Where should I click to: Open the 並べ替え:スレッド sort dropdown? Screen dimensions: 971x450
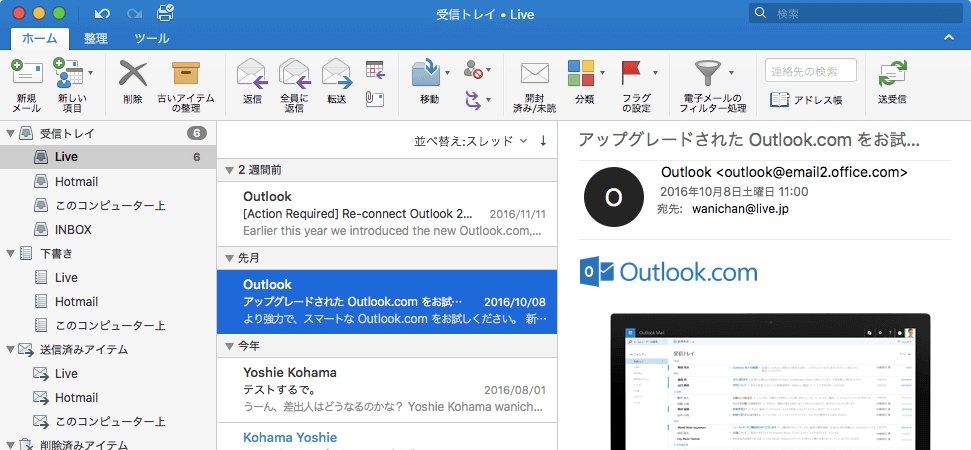click(471, 141)
